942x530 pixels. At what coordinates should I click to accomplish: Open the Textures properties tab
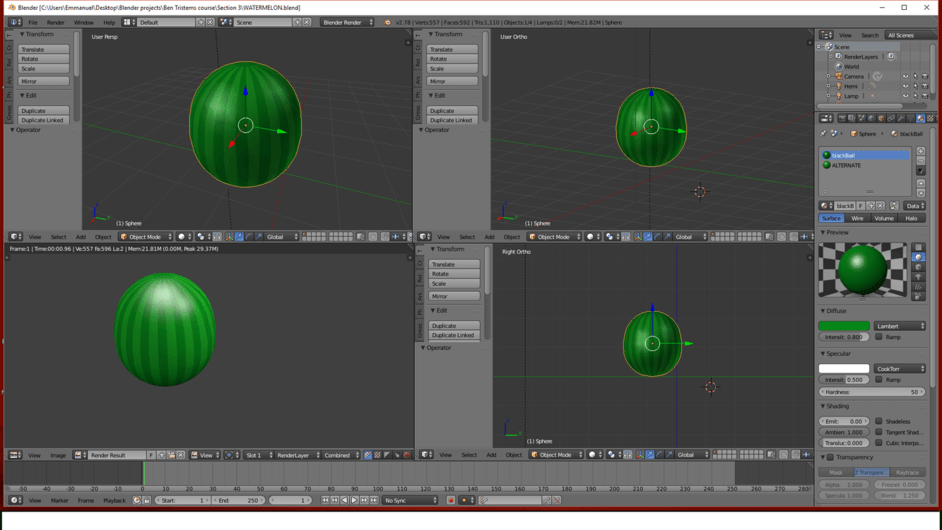click(930, 118)
